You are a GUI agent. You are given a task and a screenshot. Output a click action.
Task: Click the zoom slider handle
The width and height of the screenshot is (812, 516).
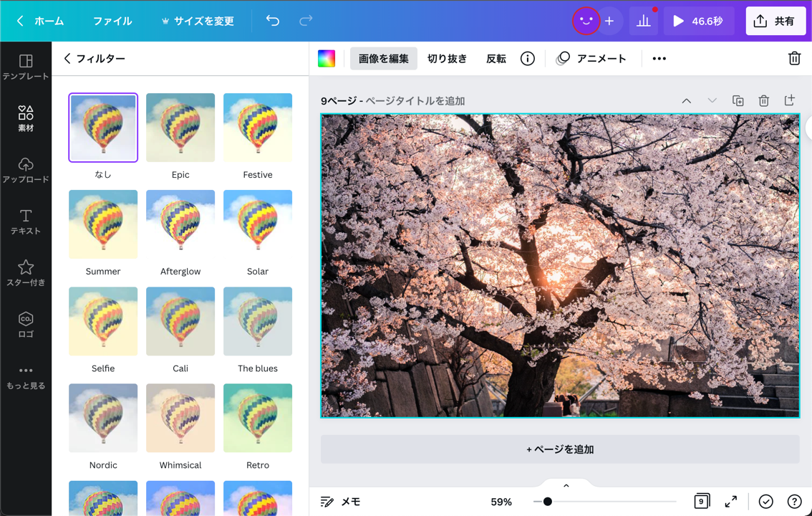pyautogui.click(x=547, y=502)
